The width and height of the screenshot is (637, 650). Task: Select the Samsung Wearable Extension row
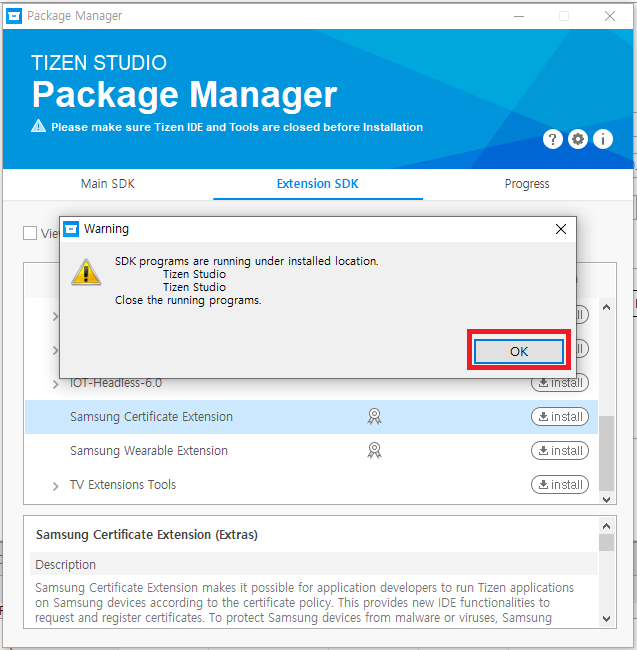311,451
